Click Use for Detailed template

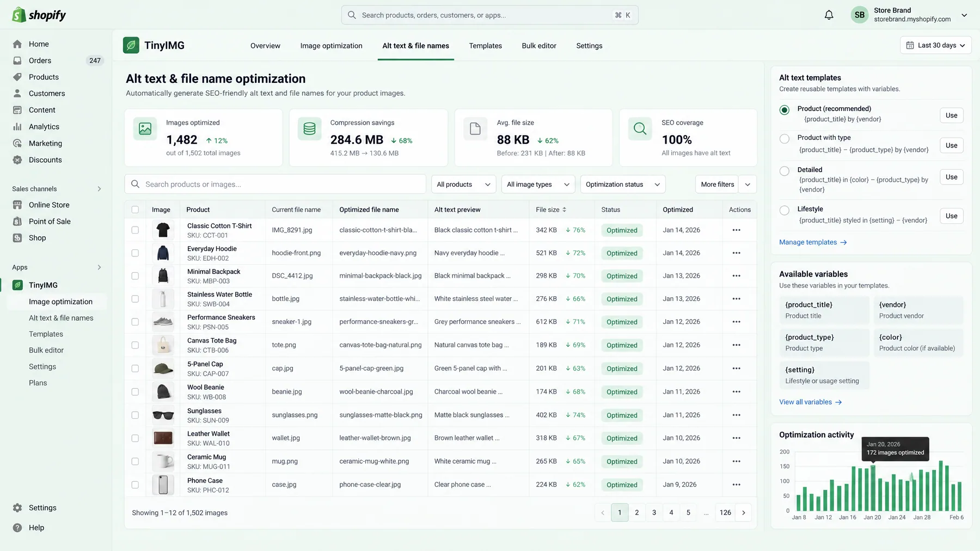[951, 177]
